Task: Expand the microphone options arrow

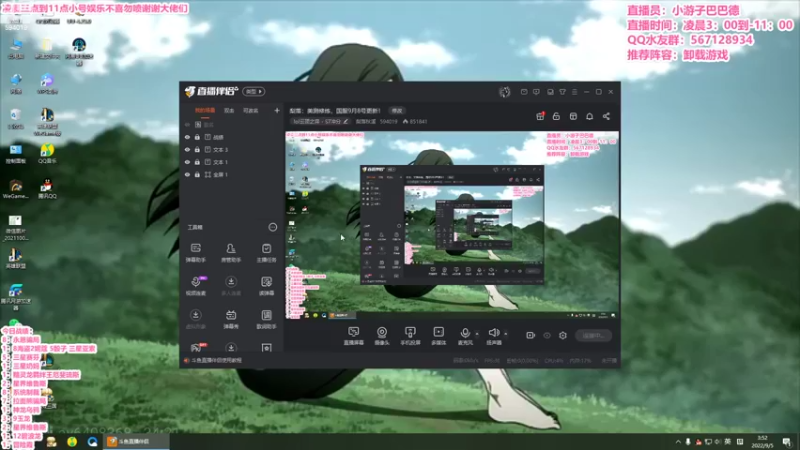Action: pyautogui.click(x=477, y=334)
